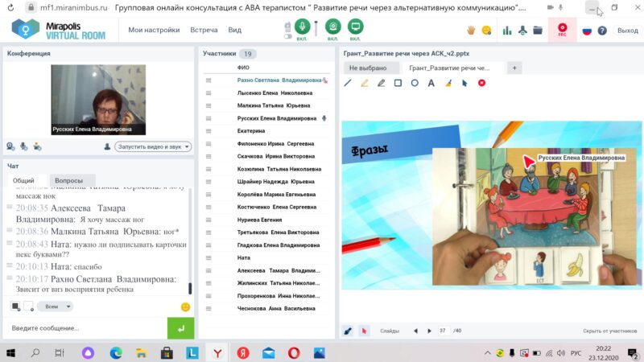Click the red clear drawings icon
The width and height of the screenshot is (644, 362).
[481, 84]
